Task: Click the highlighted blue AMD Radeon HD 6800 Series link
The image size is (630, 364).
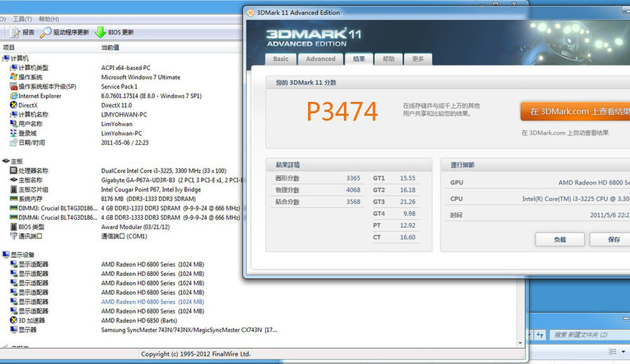Action: (152, 302)
